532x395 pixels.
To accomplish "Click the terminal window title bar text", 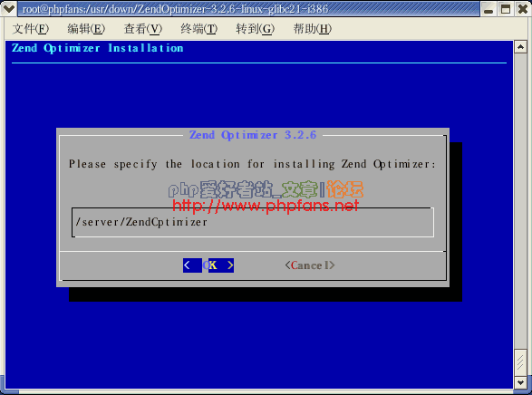I will (175, 9).
